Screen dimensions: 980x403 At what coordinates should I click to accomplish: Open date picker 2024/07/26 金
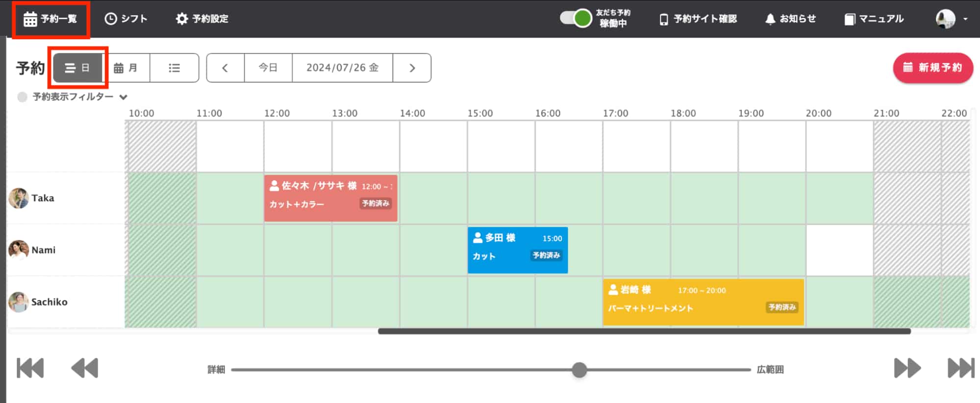342,68
